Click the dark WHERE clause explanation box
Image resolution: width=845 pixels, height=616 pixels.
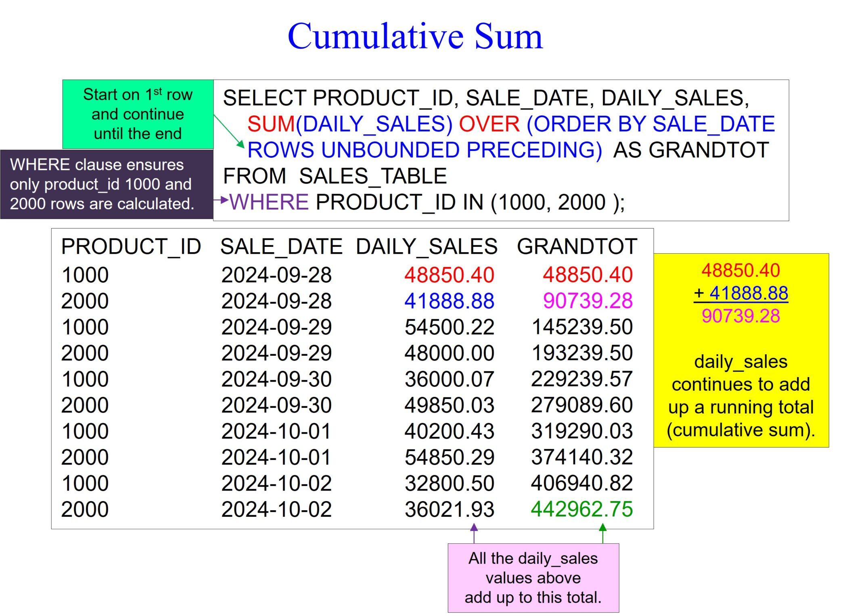click(107, 184)
